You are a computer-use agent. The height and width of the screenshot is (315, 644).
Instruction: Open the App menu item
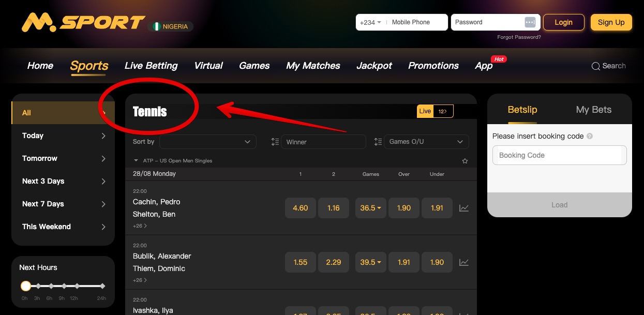[x=484, y=66]
